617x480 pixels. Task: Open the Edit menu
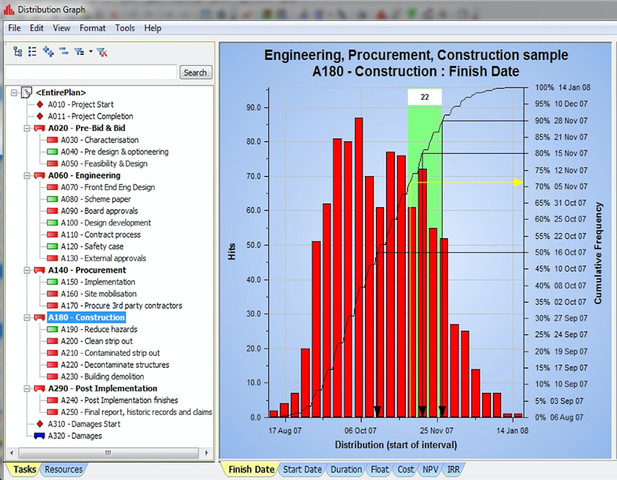(37, 28)
